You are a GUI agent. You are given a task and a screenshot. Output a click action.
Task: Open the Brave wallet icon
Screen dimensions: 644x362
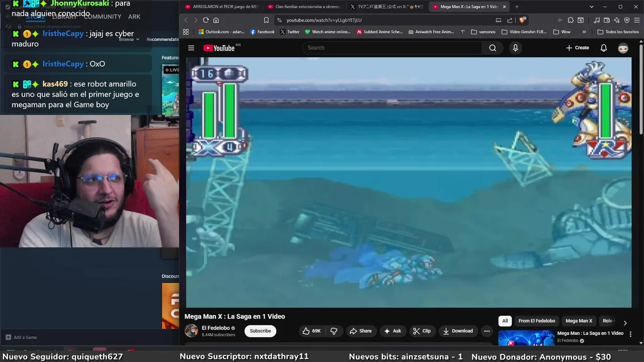(x=607, y=20)
